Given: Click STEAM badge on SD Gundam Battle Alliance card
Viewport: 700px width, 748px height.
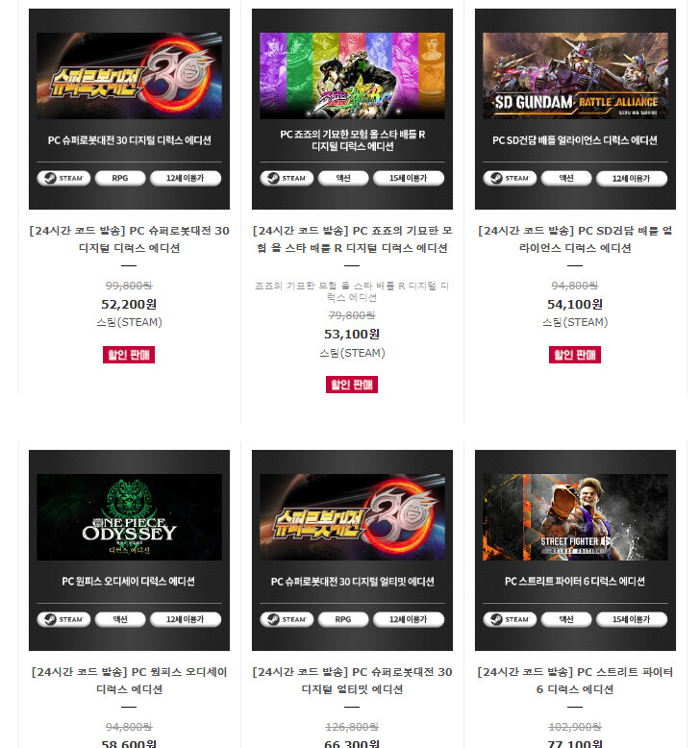Looking at the screenshot, I should (510, 178).
